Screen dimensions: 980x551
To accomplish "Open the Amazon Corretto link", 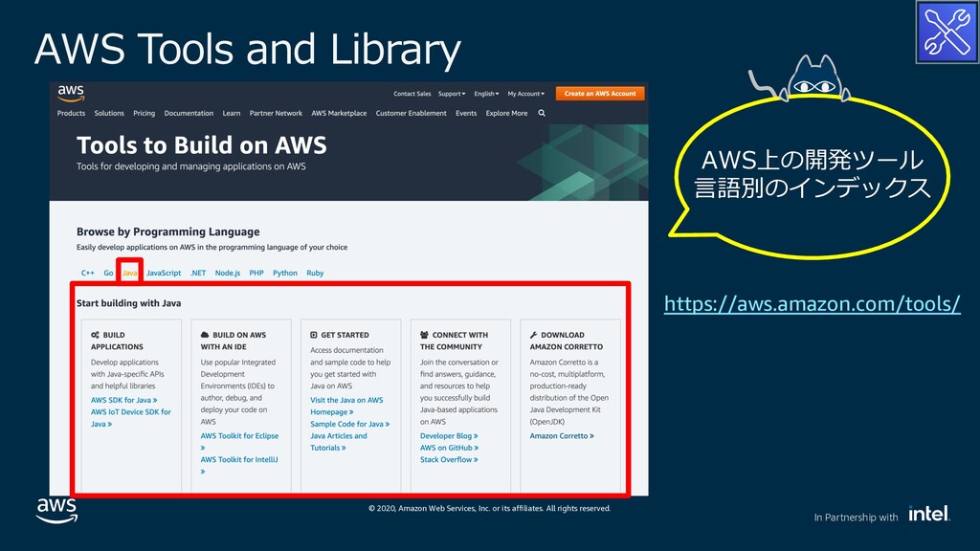I will [562, 435].
